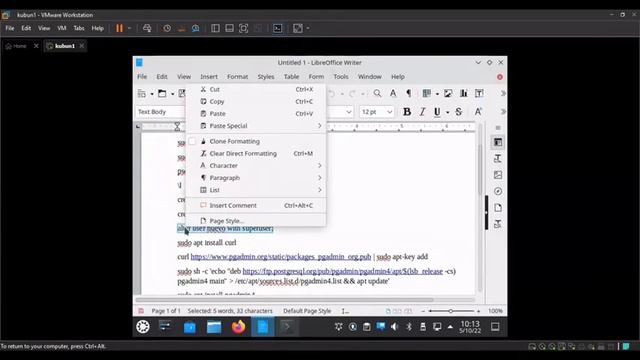This screenshot has height=360, width=640.
Task: Open the ftp.postgresql.org pgadmin4 apt link
Action: (x=342, y=271)
